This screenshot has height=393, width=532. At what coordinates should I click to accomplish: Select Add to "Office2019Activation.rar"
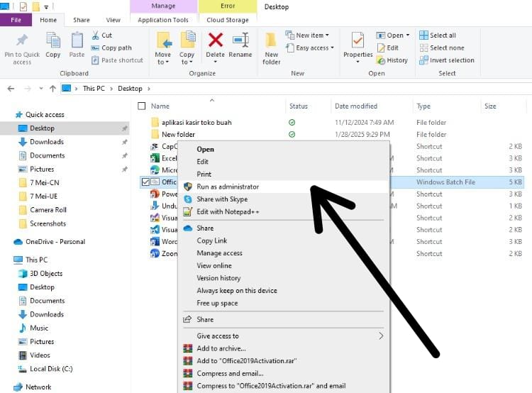tap(284, 361)
